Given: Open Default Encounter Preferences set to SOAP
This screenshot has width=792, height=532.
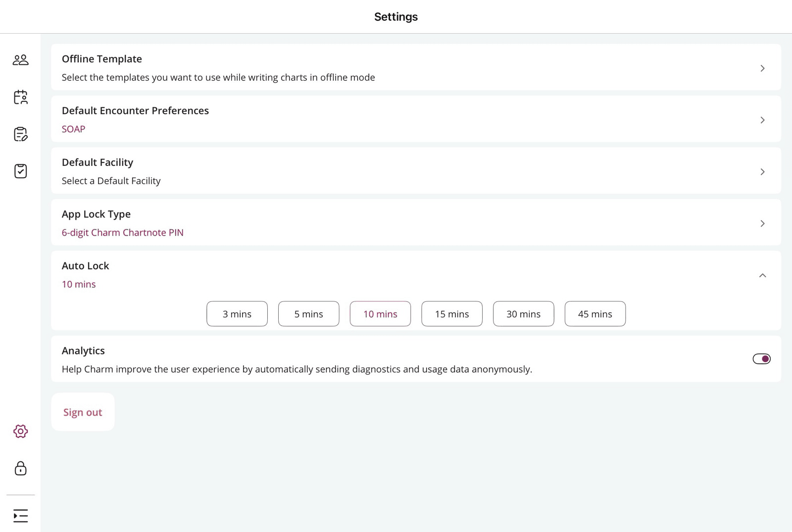Looking at the screenshot, I should [x=762, y=120].
